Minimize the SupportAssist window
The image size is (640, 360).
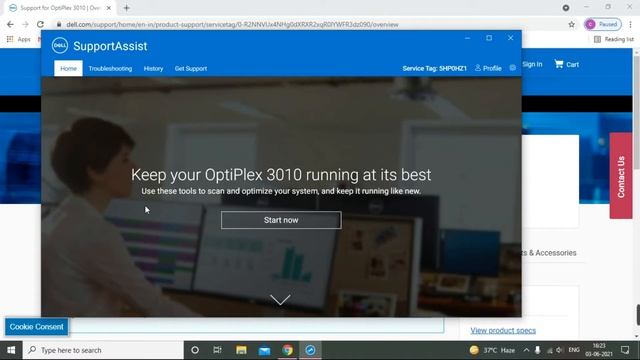pos(467,38)
